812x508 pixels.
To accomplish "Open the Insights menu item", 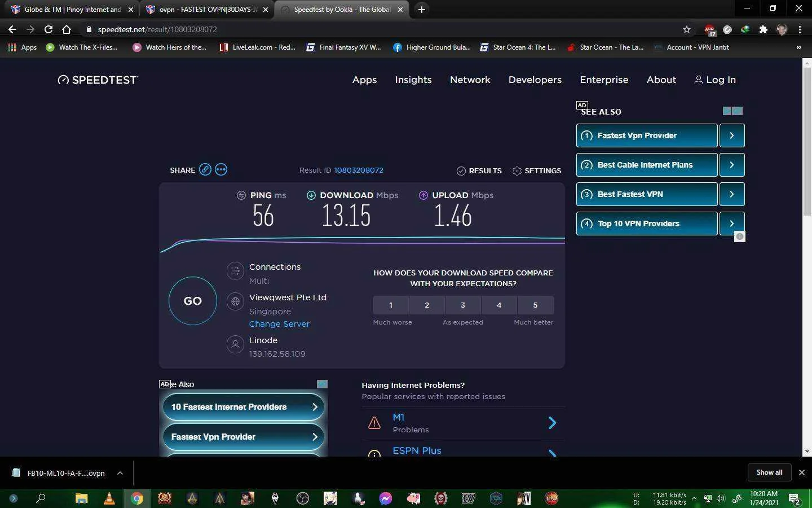I will [413, 80].
